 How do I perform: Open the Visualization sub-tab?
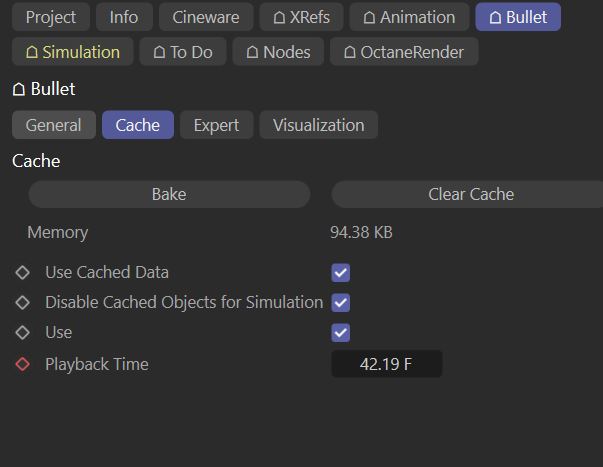coord(318,125)
